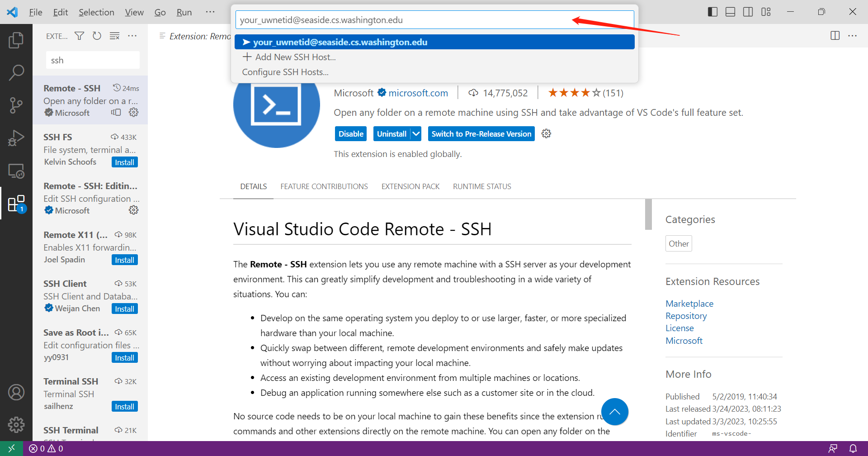Install the Remote X11 extension
The height and width of the screenshot is (456, 868).
125,260
